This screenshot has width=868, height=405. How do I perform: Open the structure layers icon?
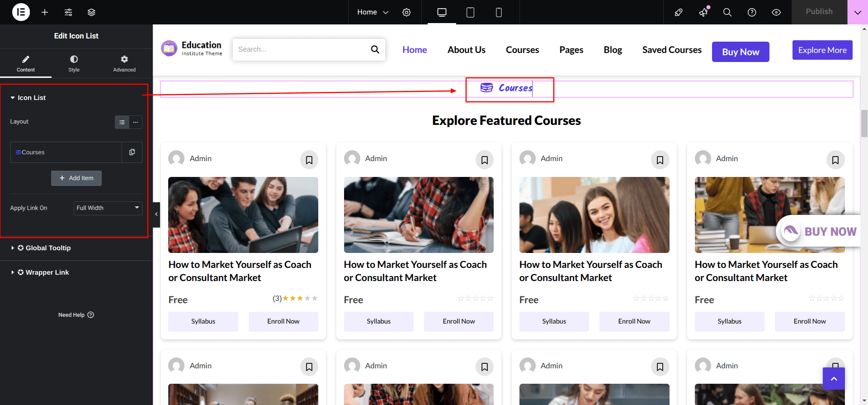coord(91,12)
